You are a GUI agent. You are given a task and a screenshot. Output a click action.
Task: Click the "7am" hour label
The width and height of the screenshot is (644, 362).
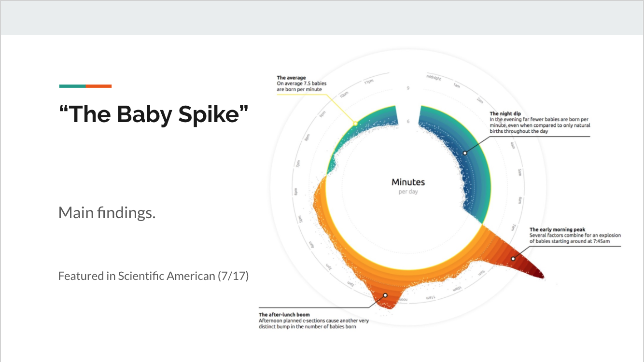tap(514, 228)
